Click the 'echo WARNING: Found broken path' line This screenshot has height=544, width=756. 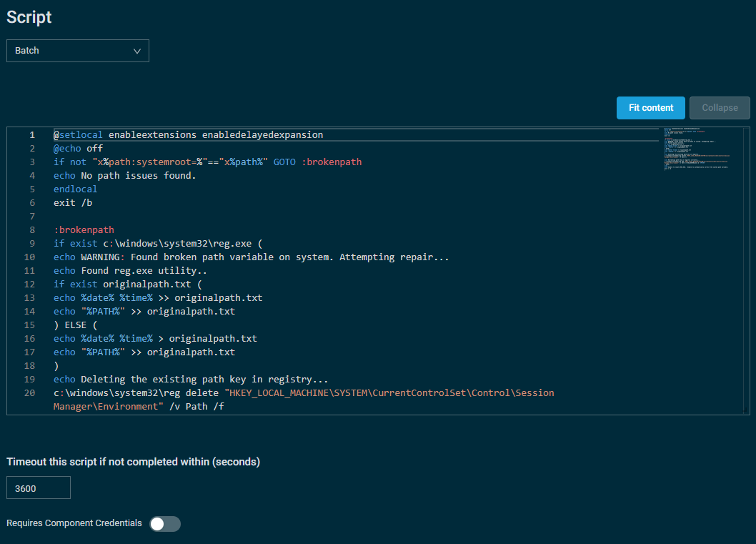click(x=252, y=257)
